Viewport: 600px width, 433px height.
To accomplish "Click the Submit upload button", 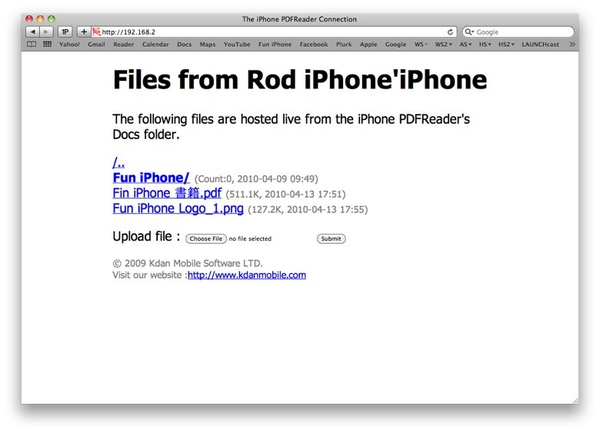I will (331, 239).
